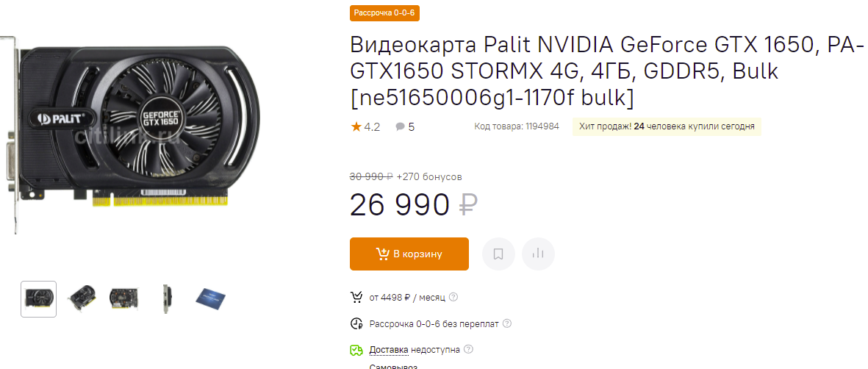
Task: Open reviews via the comment bubble icon
Action: pyautogui.click(x=401, y=127)
